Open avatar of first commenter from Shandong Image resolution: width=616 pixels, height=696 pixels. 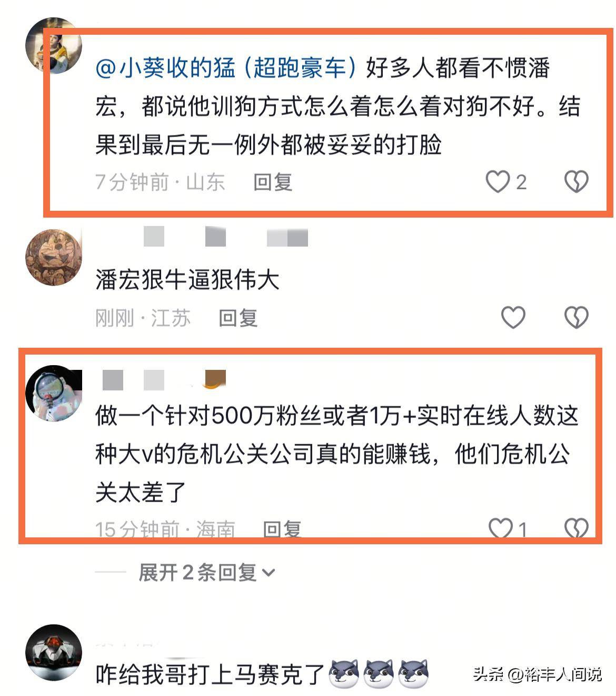pos(54,45)
